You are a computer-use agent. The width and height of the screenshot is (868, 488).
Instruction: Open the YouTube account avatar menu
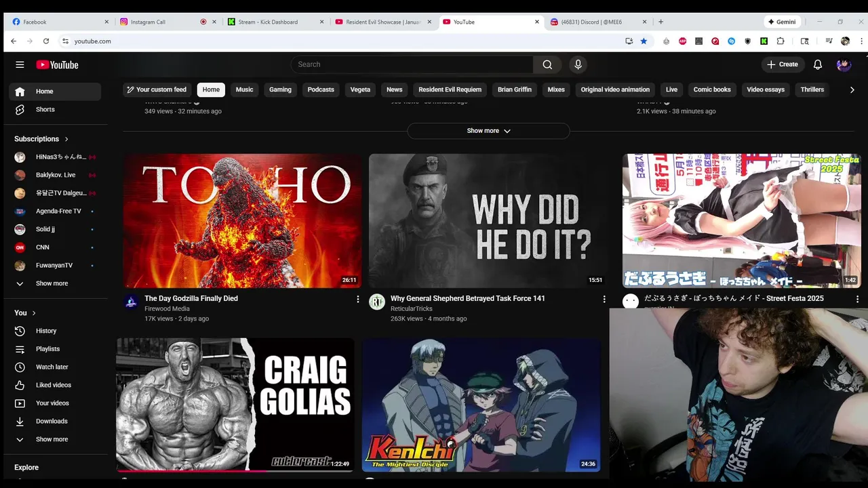point(844,65)
